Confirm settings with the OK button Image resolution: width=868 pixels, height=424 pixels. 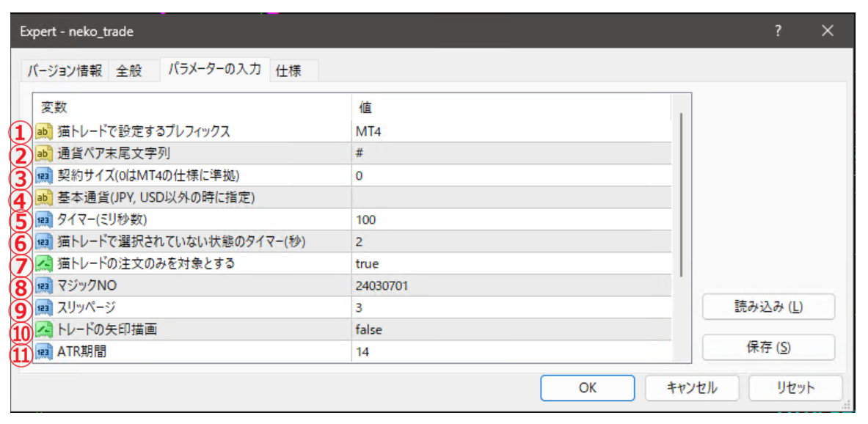588,388
